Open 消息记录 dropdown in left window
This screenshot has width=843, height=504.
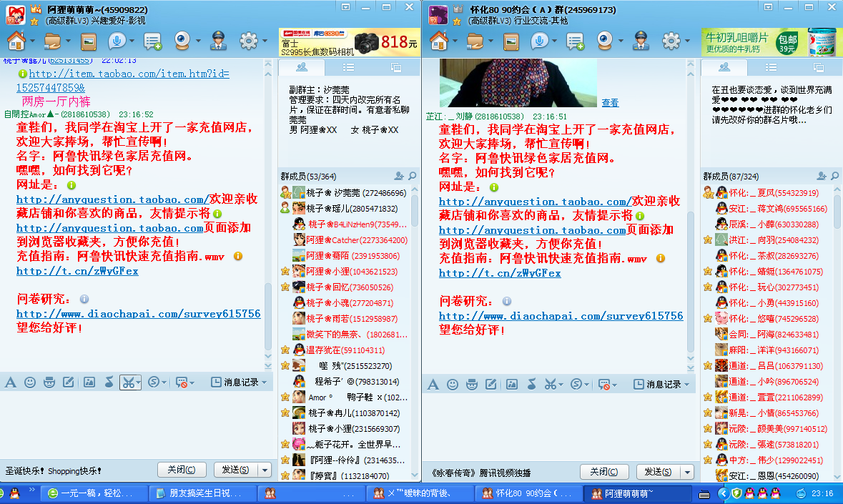click(239, 382)
